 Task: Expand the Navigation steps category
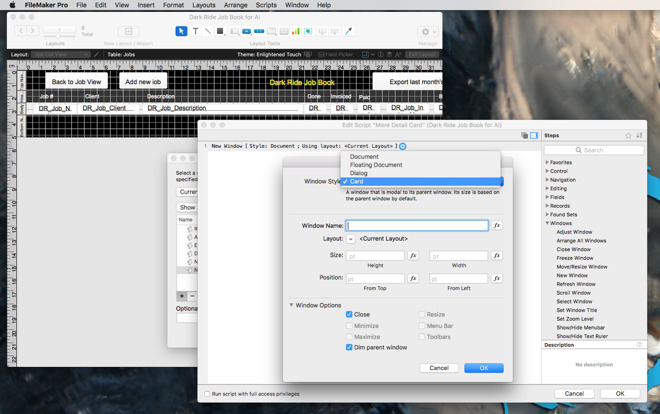pos(547,180)
